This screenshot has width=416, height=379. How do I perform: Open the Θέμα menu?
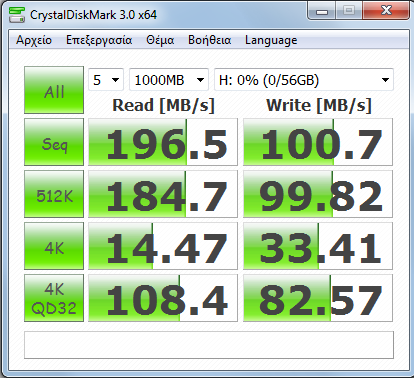pyautogui.click(x=160, y=40)
